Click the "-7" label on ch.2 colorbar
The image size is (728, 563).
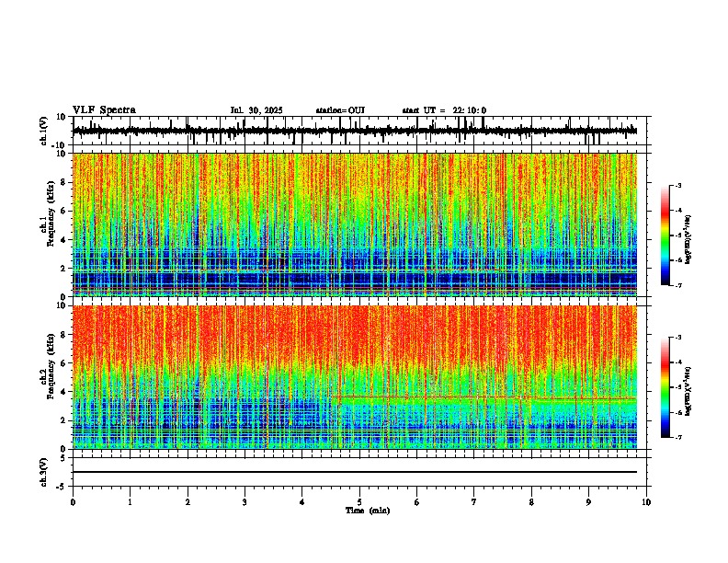point(677,437)
